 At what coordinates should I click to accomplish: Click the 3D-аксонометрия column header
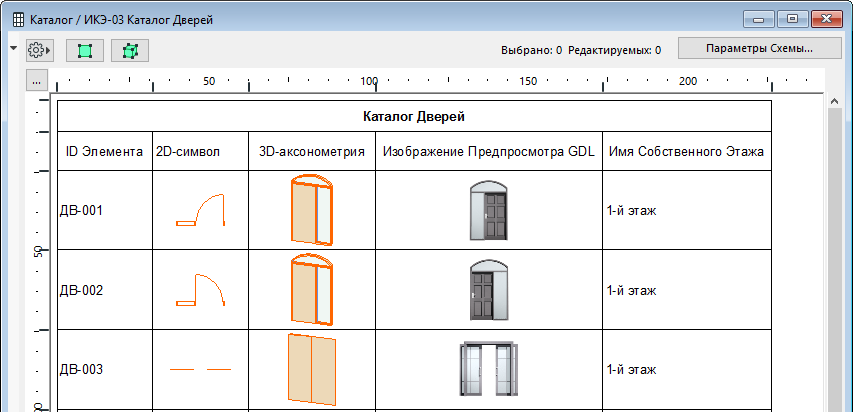[312, 151]
